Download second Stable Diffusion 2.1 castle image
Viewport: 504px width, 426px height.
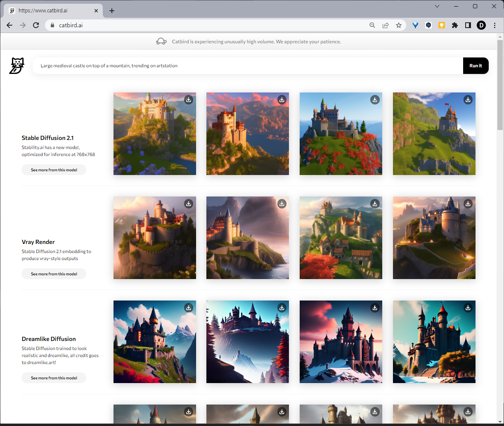[x=282, y=99]
